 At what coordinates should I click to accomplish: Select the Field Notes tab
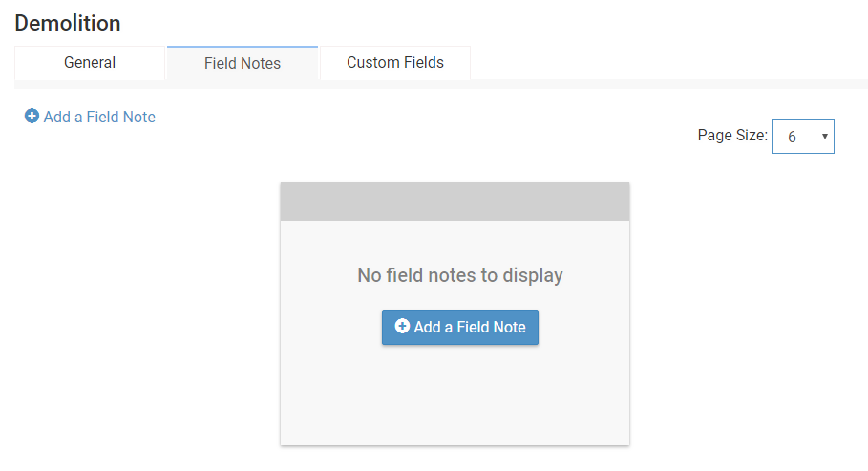tap(243, 64)
